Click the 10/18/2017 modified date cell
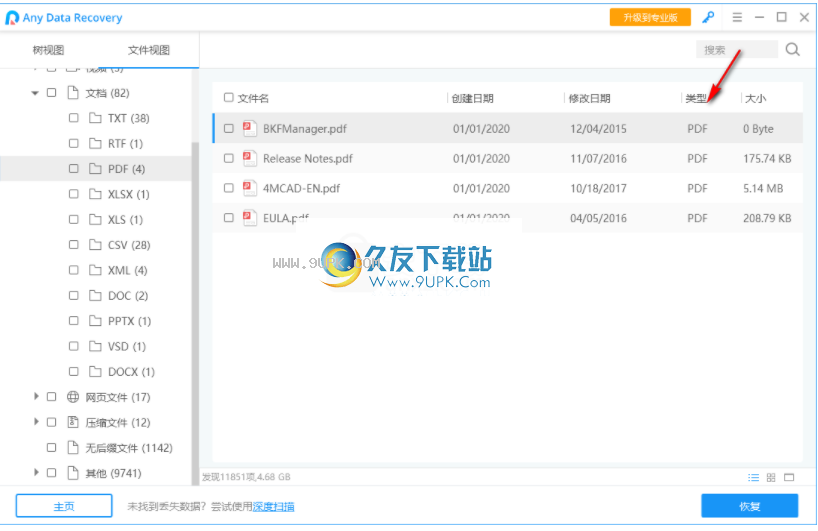Viewport: 818px width, 531px height. tap(598, 188)
